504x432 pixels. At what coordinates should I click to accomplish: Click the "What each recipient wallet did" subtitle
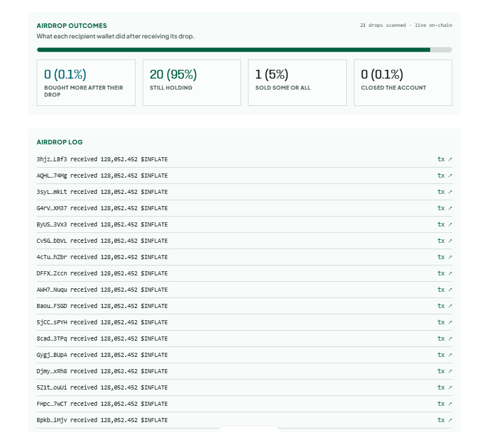[116, 36]
